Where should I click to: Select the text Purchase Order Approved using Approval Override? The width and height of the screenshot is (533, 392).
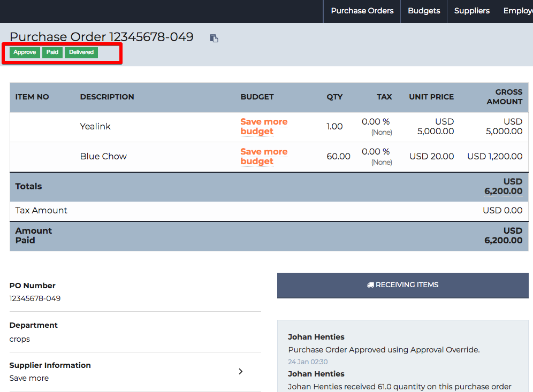tap(384, 350)
